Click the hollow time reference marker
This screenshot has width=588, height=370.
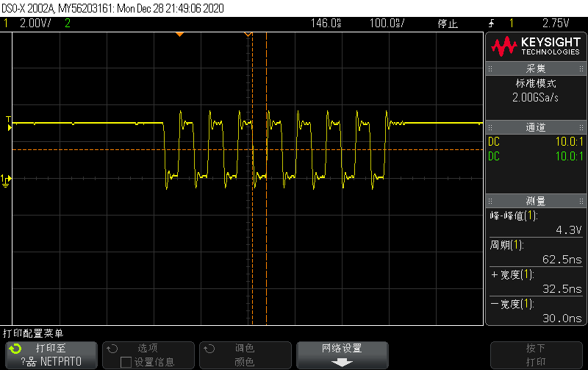point(248,35)
